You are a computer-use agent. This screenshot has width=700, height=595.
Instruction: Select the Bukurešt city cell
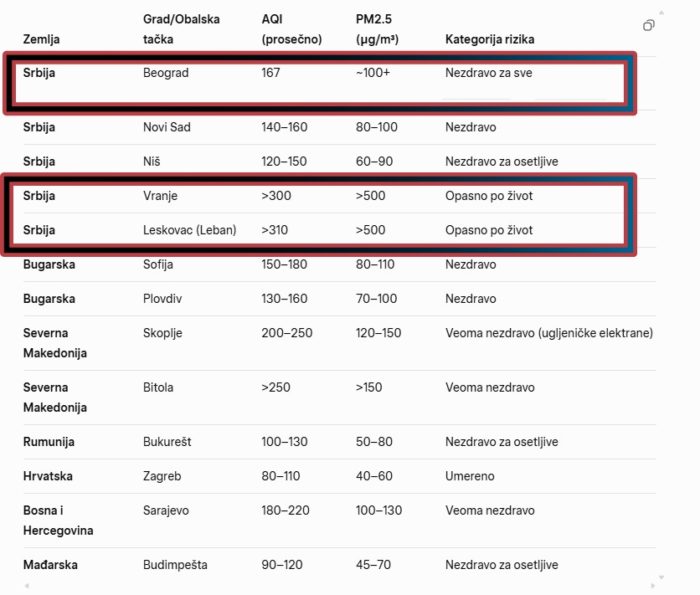169,442
